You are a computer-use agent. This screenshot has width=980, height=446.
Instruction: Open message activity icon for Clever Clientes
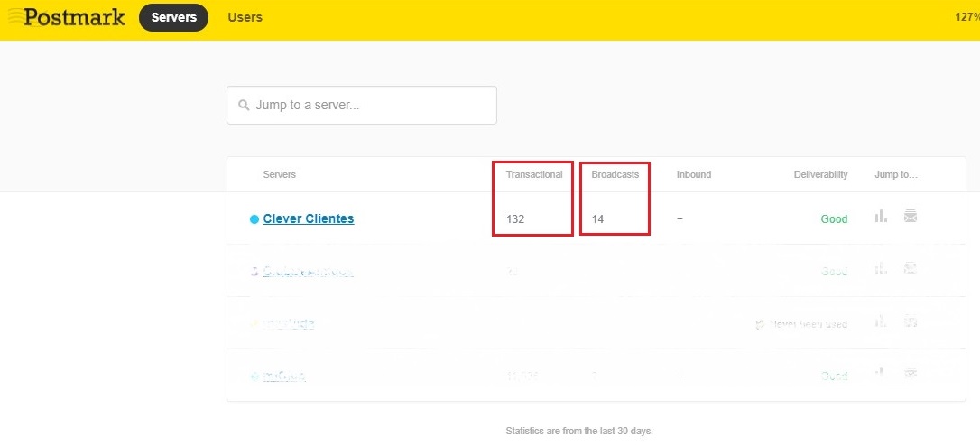(911, 217)
